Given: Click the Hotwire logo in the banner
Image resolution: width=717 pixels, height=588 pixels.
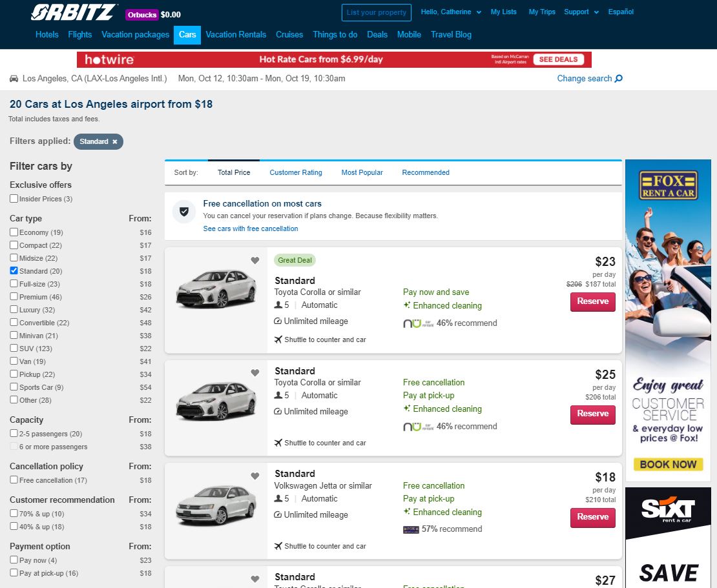Looking at the screenshot, I should click(109, 59).
